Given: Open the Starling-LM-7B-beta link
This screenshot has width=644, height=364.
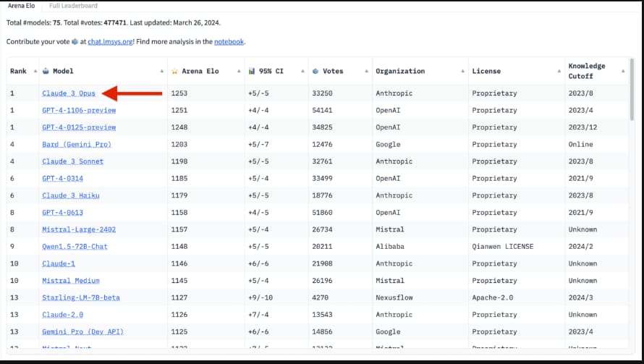Looking at the screenshot, I should [81, 297].
